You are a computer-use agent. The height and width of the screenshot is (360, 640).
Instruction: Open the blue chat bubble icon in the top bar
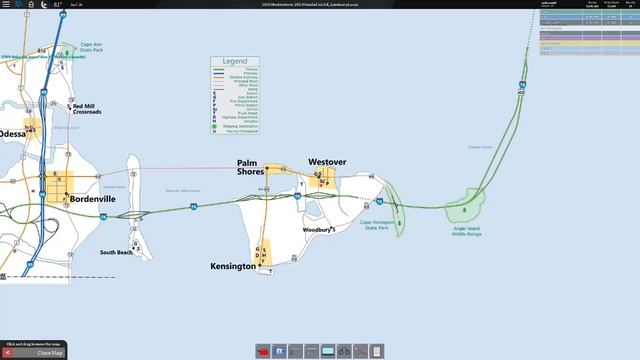18,4
